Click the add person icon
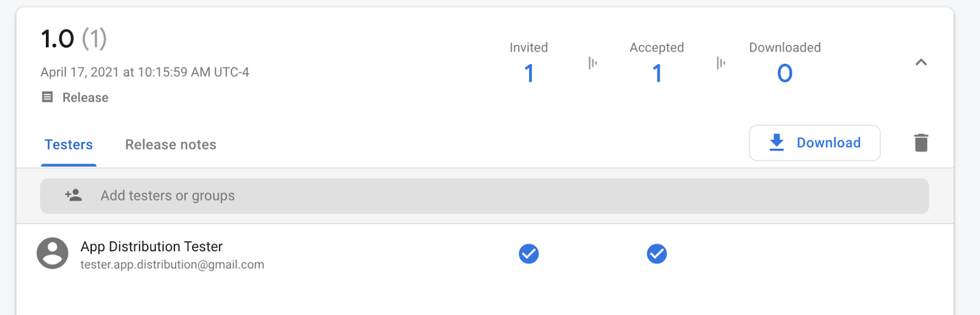Viewport: 980px width, 315px height. pos(73,195)
